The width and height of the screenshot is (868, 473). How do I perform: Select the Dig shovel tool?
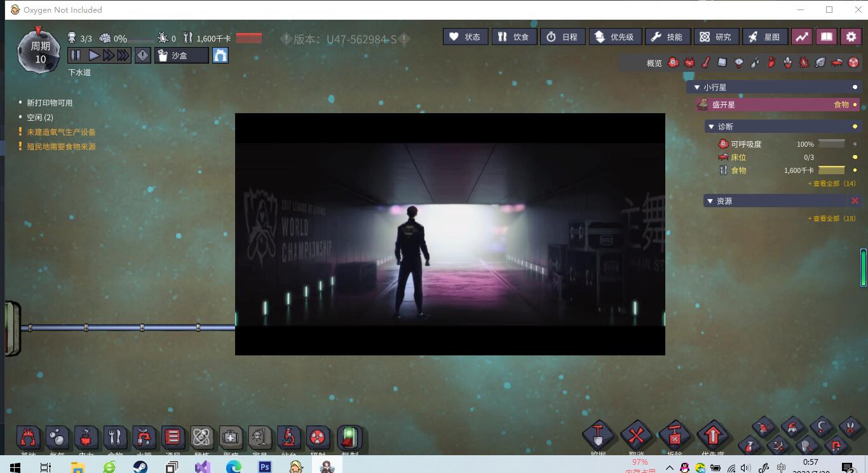pos(598,436)
